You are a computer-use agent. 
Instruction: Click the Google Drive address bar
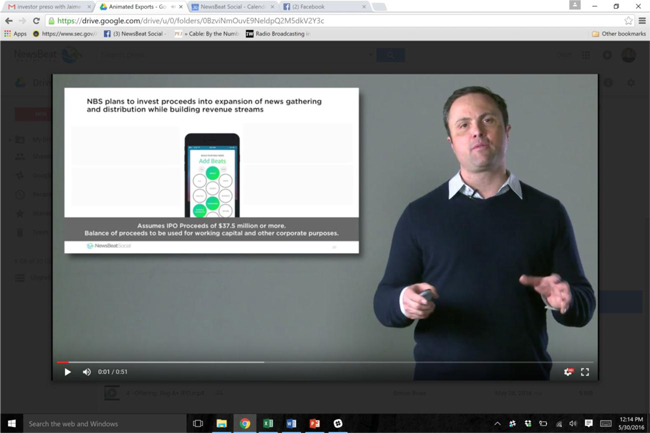point(300,20)
